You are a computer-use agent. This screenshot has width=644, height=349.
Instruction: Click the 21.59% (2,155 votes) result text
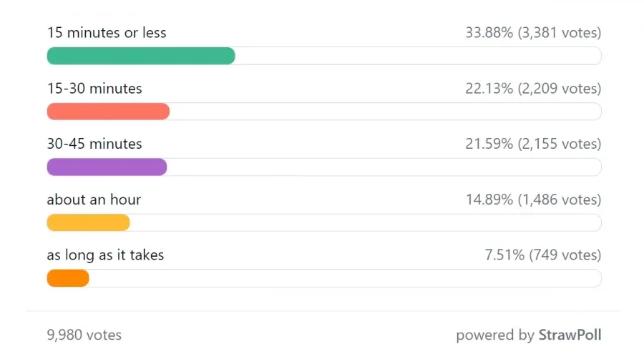(x=533, y=144)
